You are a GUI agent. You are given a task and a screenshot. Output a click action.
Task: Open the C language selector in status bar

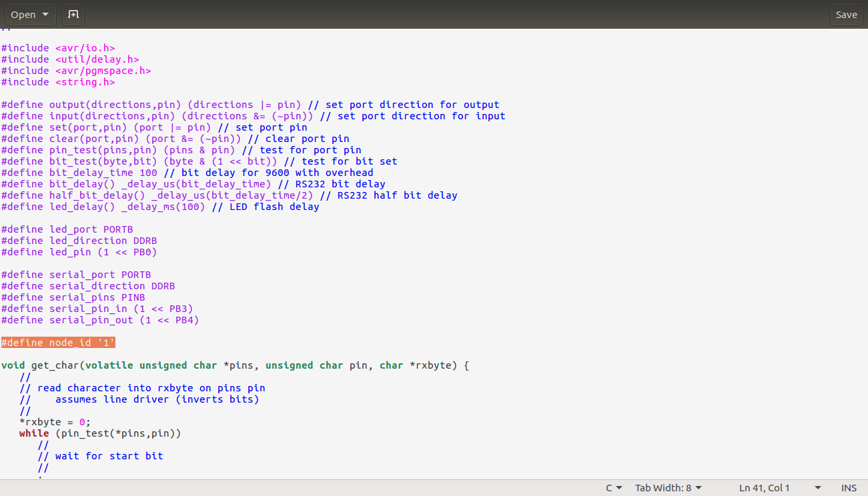click(x=614, y=488)
